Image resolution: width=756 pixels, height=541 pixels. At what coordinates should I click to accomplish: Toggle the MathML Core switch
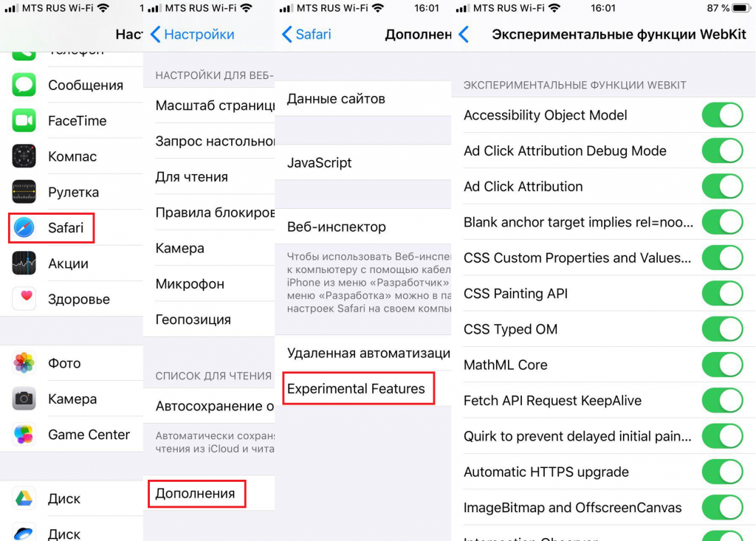(721, 365)
